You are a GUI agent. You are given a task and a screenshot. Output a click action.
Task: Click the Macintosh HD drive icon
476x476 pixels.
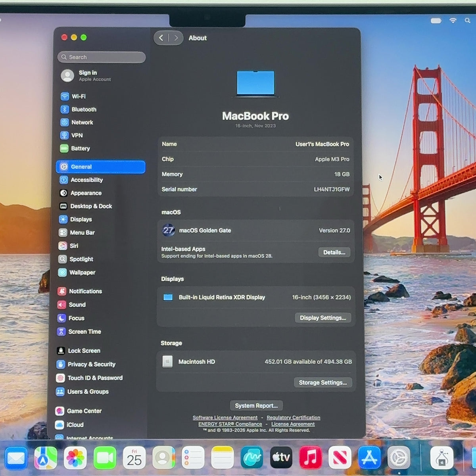pyautogui.click(x=167, y=361)
